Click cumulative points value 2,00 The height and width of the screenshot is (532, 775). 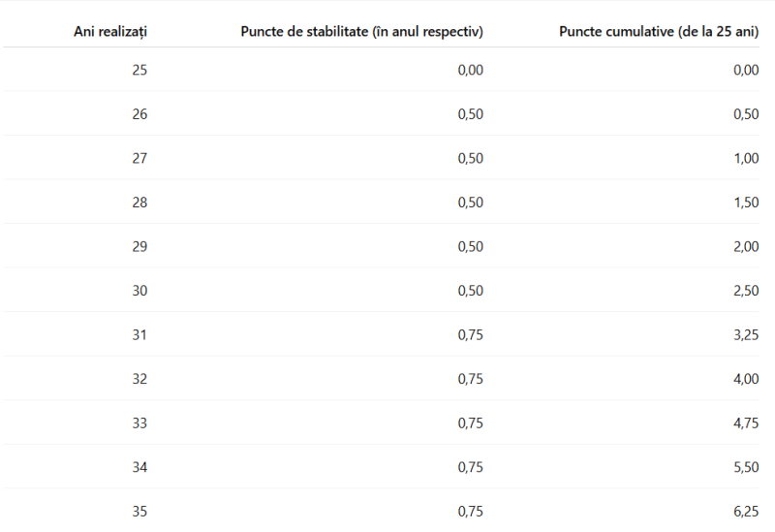[x=746, y=246]
